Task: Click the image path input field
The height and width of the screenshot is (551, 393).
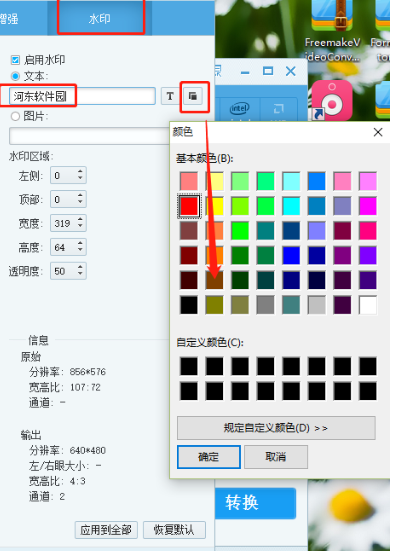Action: pos(90,136)
